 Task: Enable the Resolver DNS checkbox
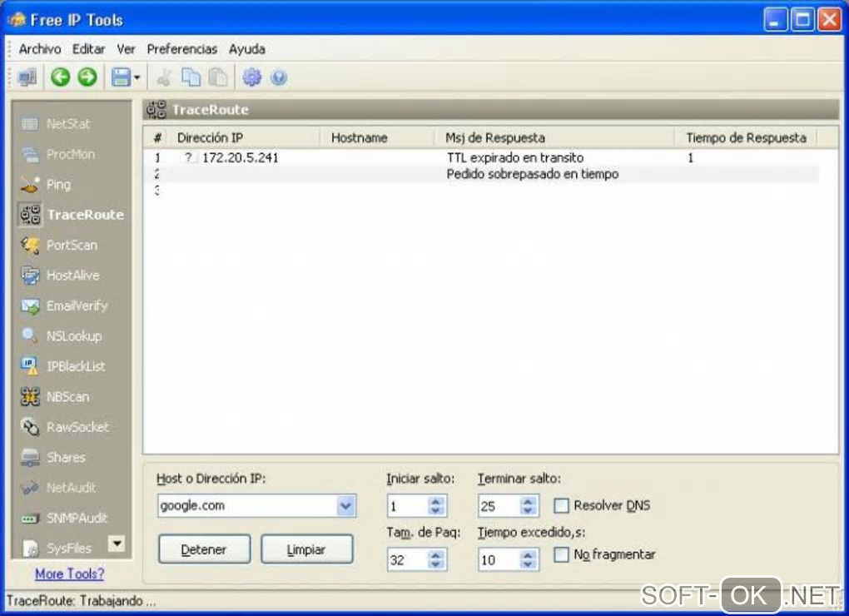[562, 505]
